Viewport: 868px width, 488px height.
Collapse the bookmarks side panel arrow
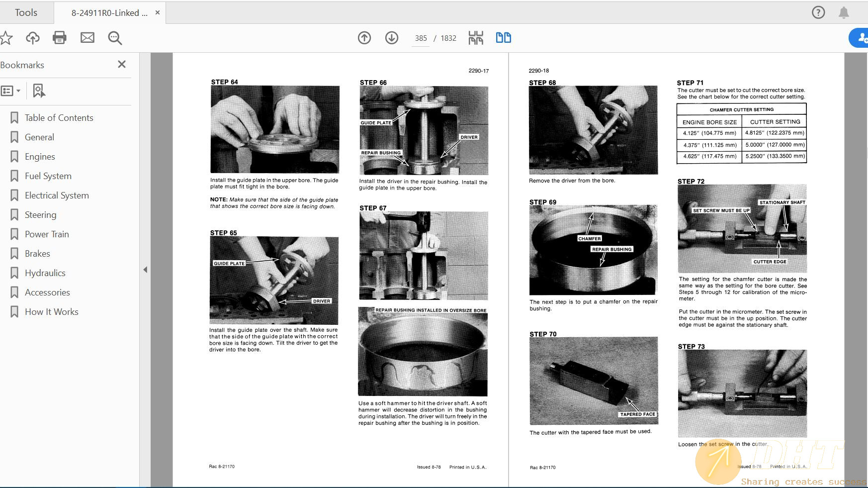(x=145, y=270)
